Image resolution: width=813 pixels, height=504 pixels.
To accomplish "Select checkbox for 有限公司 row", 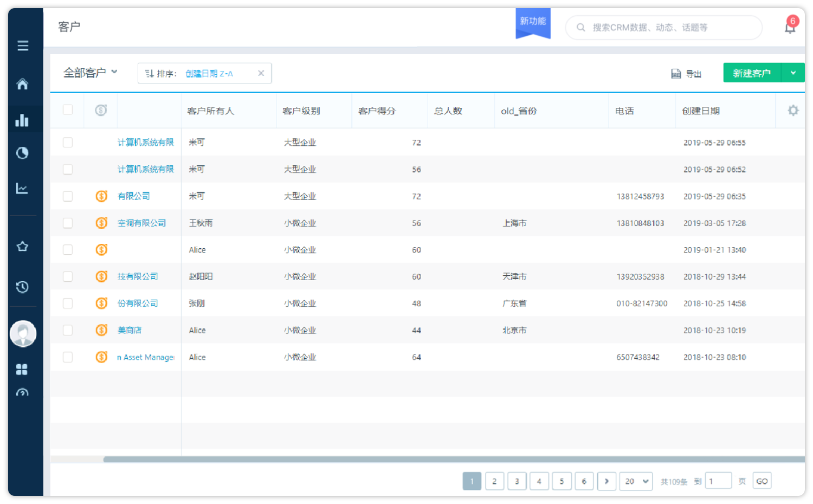I will [x=68, y=196].
